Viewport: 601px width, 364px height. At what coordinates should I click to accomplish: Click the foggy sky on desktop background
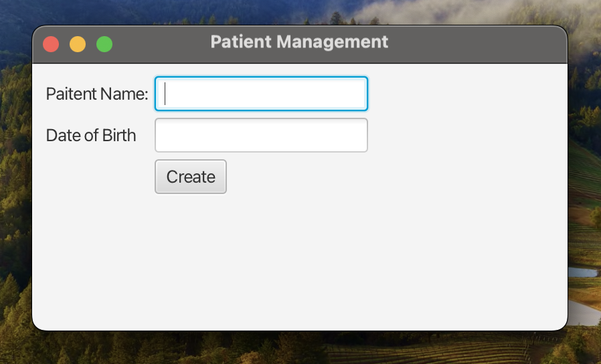click(468, 11)
